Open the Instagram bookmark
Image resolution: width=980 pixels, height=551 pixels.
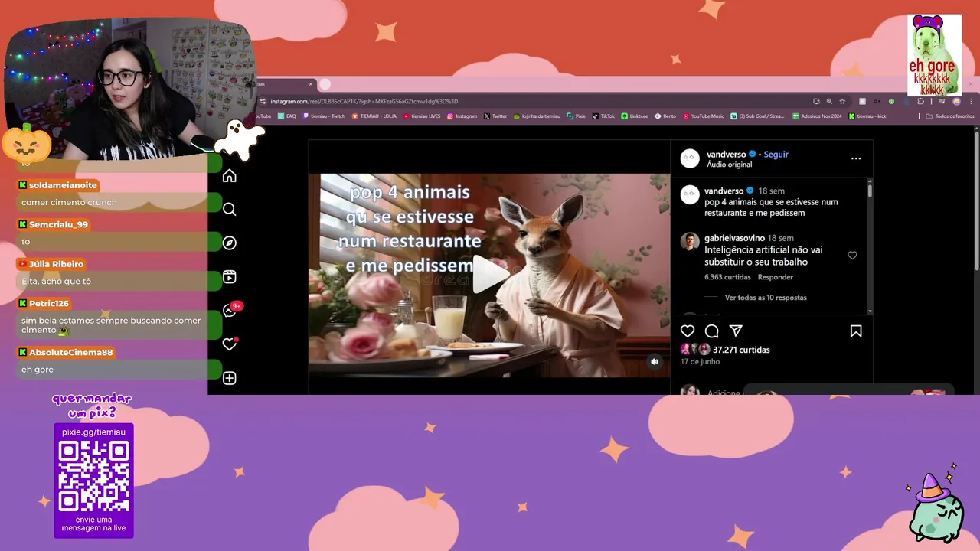point(462,116)
